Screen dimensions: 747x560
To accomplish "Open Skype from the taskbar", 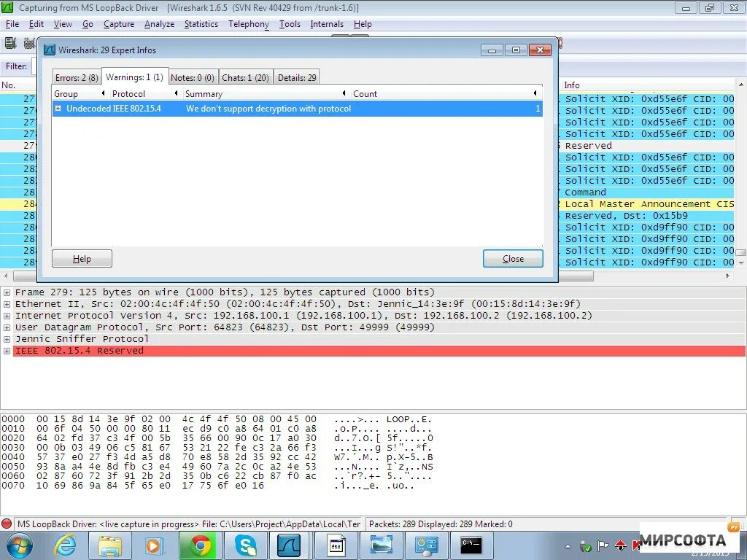I will [x=246, y=545].
